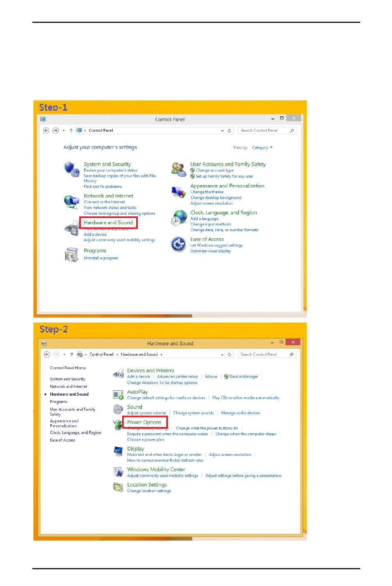Screen dimensions: 392x586
Task: Select Network and Internet in the sidebar
Action: 68,387
